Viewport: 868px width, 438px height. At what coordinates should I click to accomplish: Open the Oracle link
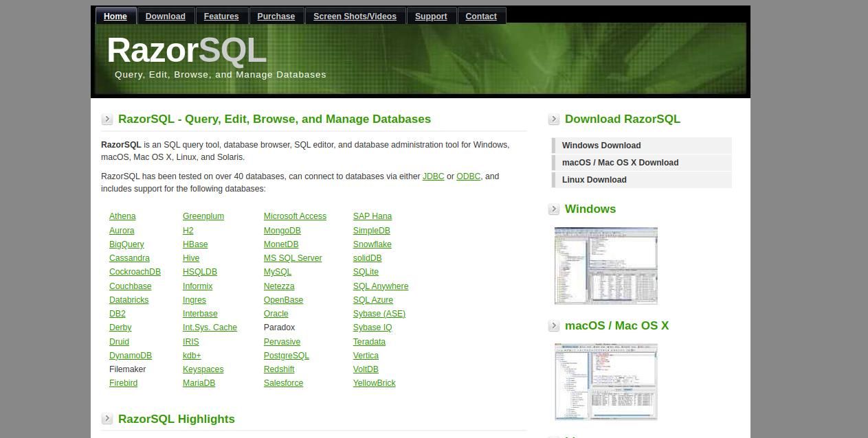point(276,314)
